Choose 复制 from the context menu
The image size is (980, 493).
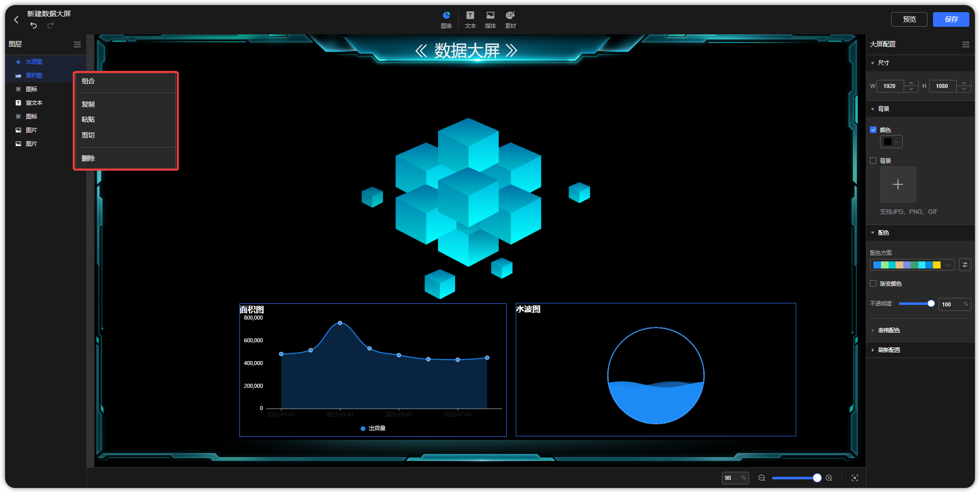88,104
